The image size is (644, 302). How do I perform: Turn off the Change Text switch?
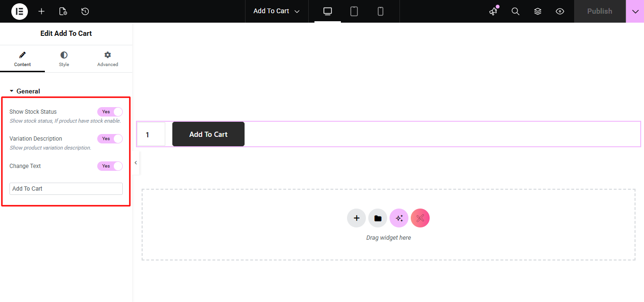(110, 166)
